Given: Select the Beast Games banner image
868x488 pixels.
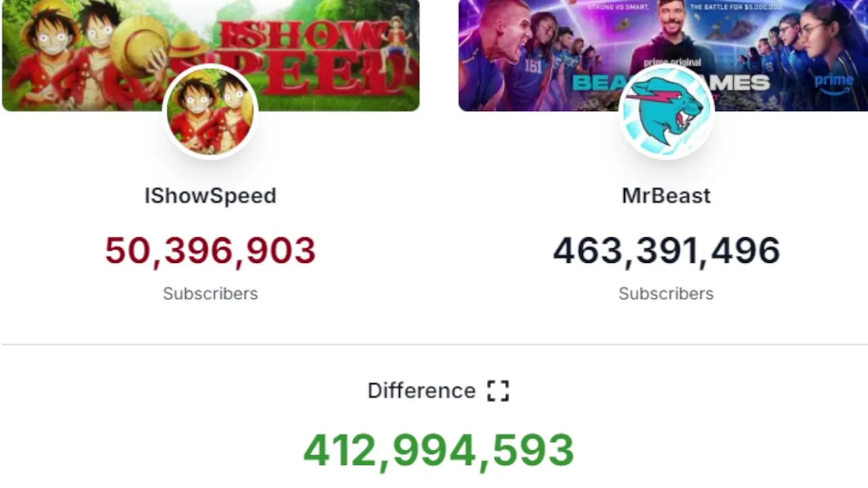Looking at the screenshot, I should click(663, 55).
